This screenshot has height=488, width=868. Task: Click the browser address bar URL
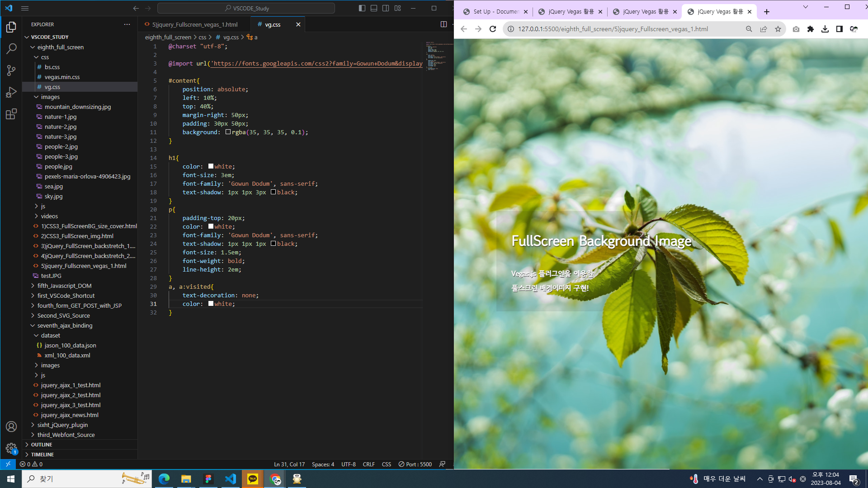[613, 29]
